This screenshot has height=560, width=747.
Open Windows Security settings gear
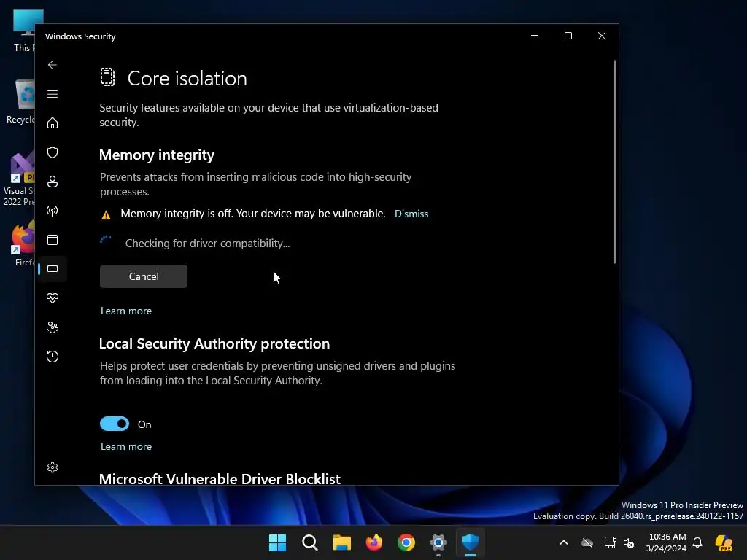(x=53, y=467)
